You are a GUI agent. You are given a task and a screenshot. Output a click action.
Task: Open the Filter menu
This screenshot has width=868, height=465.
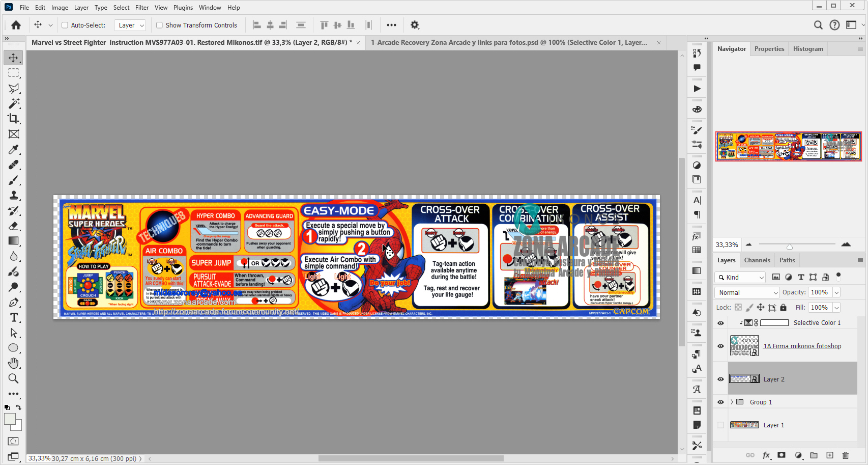pos(141,7)
